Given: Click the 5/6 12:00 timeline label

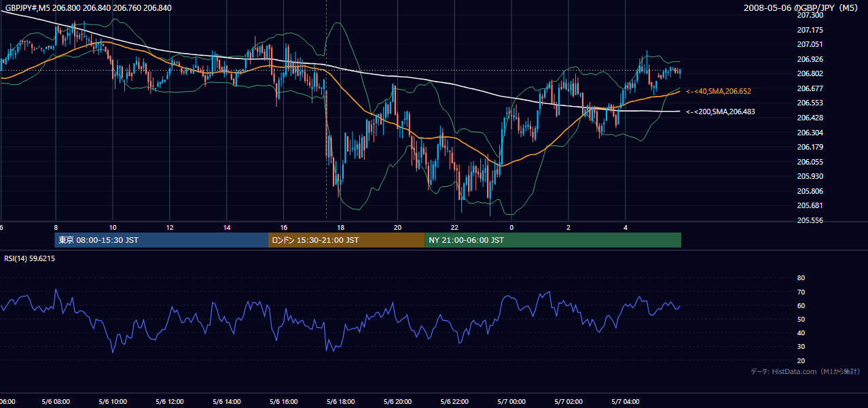Looking at the screenshot, I should pos(170,402).
